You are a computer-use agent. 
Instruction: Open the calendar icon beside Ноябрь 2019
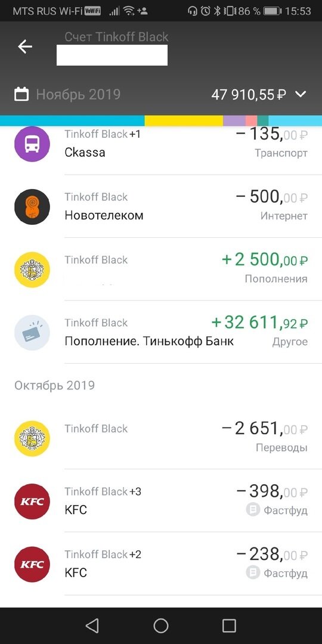pyautogui.click(x=21, y=94)
